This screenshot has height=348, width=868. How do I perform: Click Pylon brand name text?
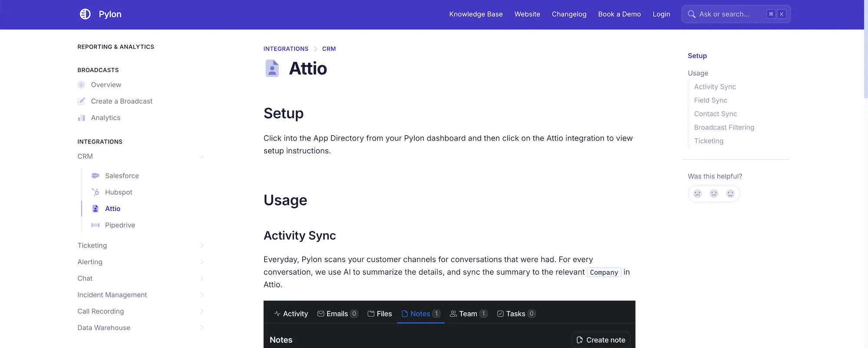click(x=110, y=14)
